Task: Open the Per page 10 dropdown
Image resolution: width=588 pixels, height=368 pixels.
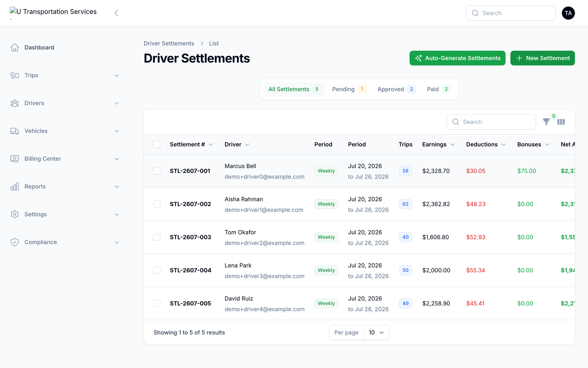Action: pos(376,332)
